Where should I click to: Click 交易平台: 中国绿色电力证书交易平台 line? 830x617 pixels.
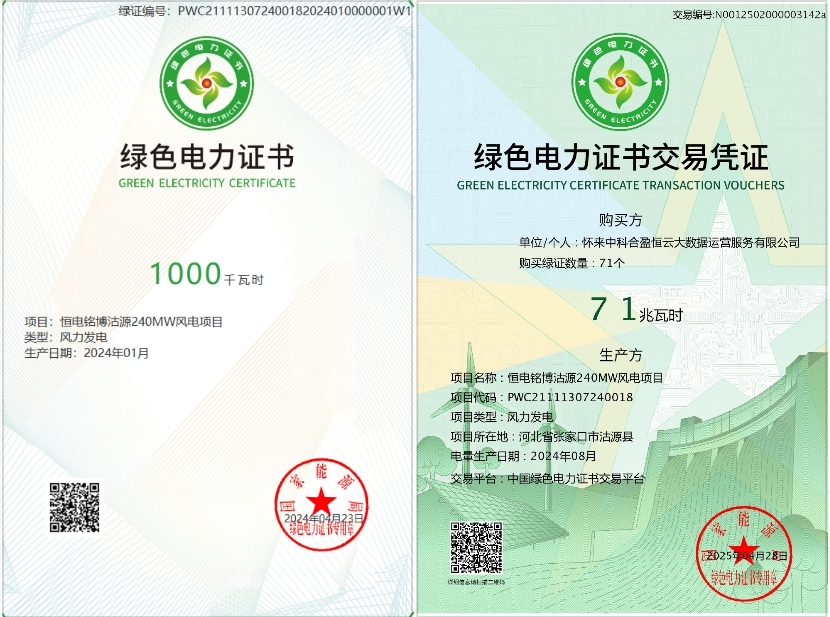(x=547, y=479)
